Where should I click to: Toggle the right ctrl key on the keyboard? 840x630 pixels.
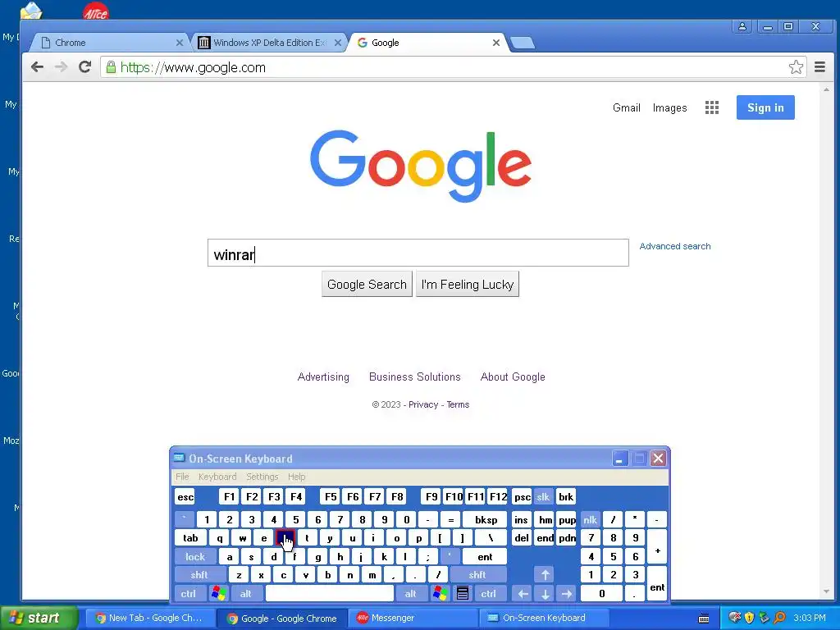point(489,594)
